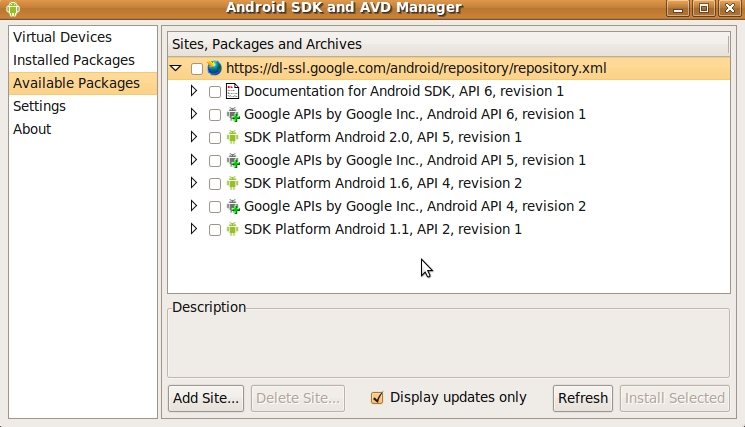Open the Installed Packages section
This screenshot has height=427, width=745.
click(74, 60)
